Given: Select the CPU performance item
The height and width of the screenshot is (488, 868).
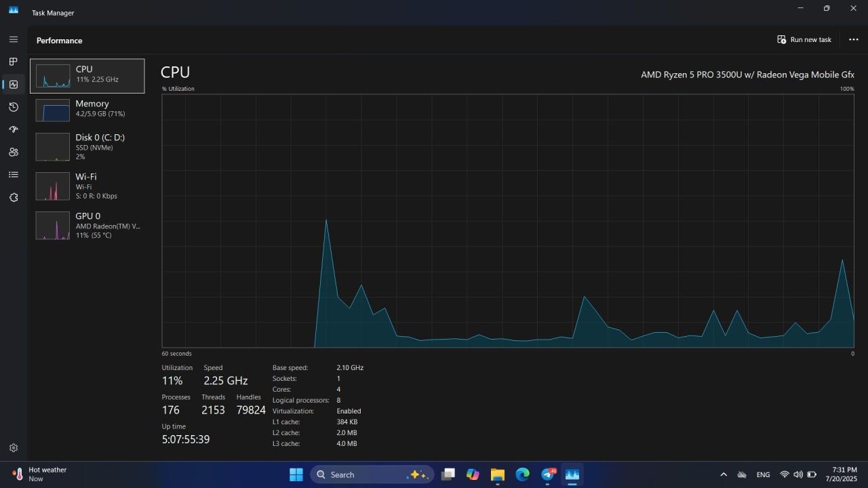Looking at the screenshot, I should [87, 76].
